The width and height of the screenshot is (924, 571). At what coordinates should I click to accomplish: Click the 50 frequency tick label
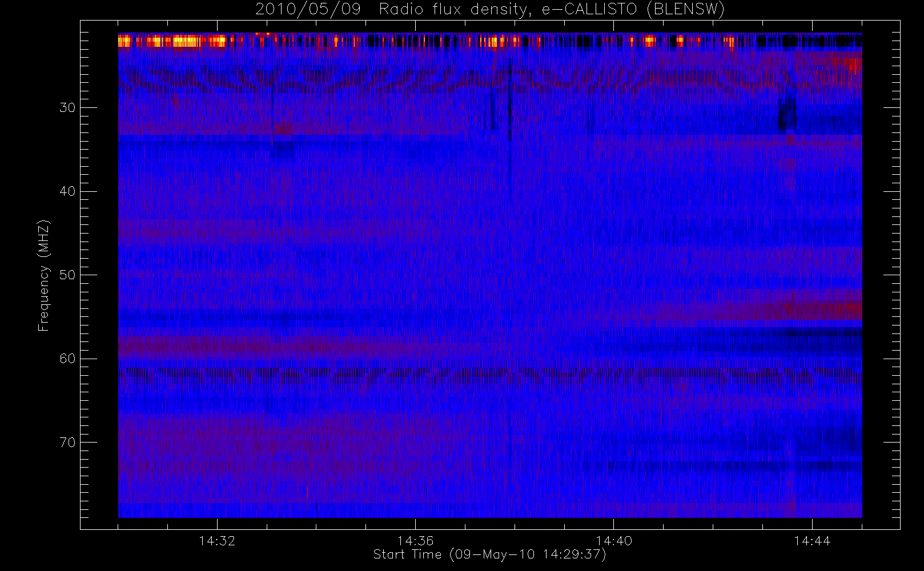pyautogui.click(x=67, y=275)
